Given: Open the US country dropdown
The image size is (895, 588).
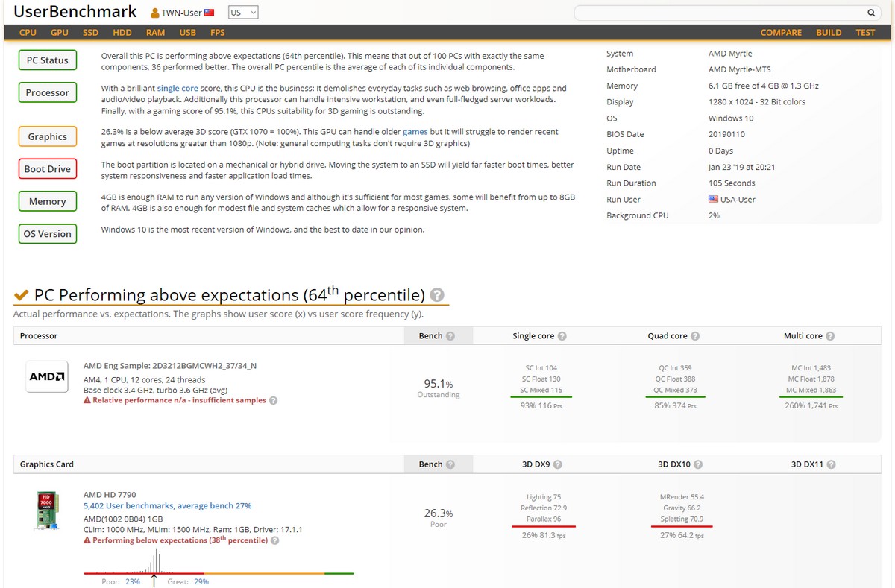Looking at the screenshot, I should point(243,13).
